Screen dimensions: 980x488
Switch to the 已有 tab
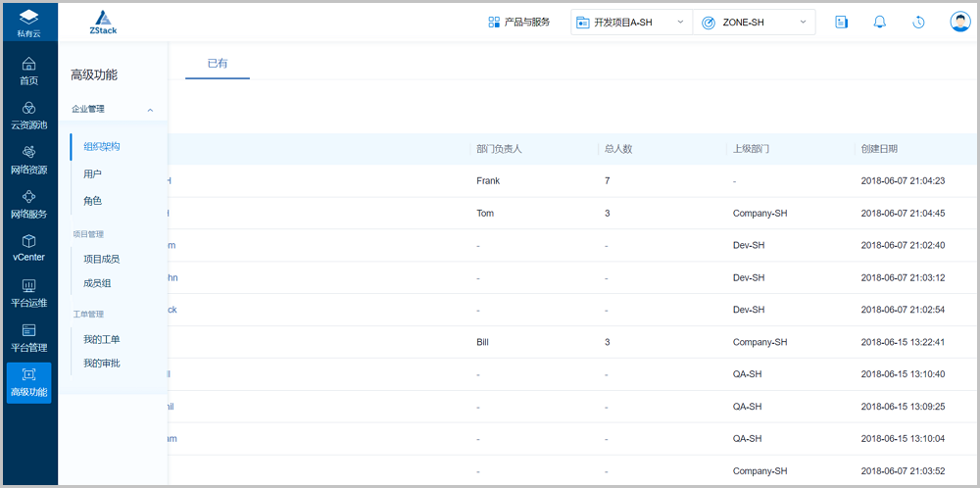[218, 63]
